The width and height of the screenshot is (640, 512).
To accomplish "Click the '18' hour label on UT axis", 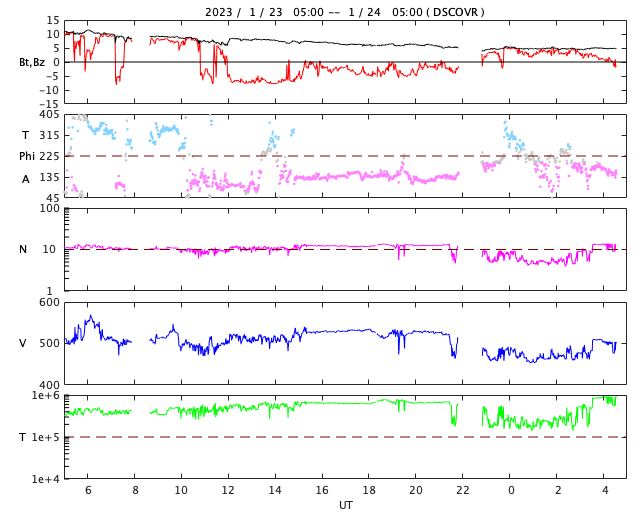I will pos(369,490).
